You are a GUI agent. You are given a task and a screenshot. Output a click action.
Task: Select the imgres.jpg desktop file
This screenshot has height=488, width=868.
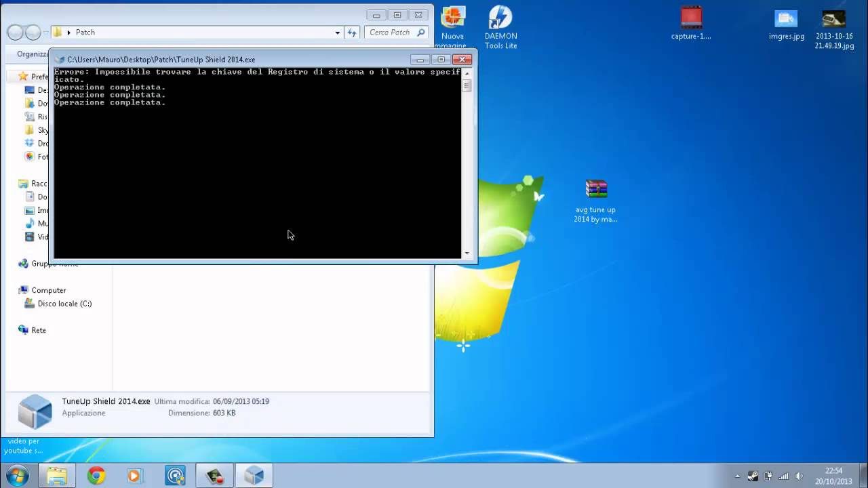point(787,24)
